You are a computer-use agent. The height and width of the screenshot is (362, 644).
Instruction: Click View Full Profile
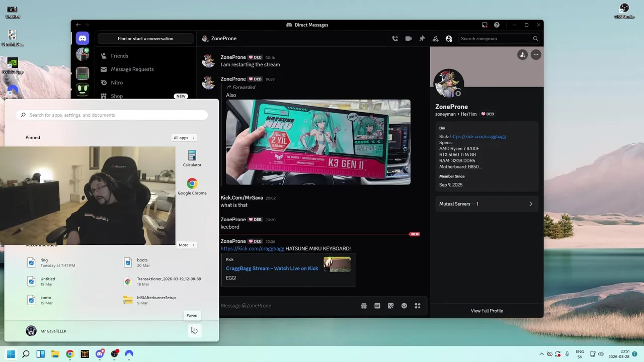(487, 311)
